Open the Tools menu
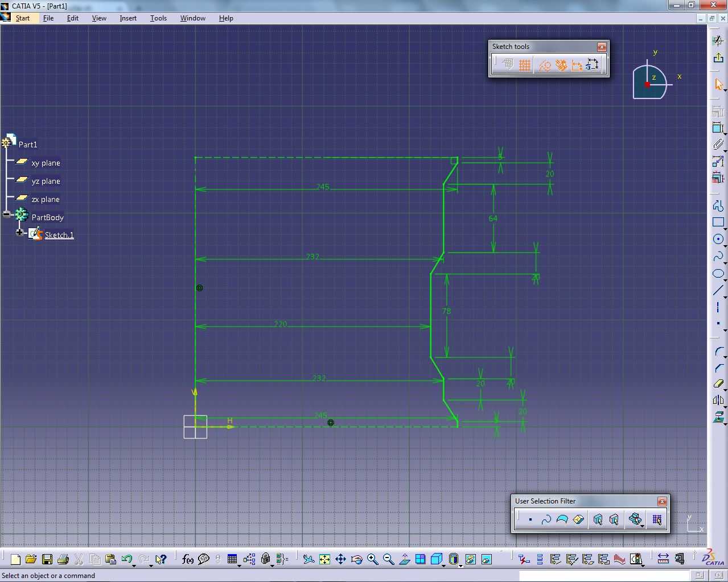The width and height of the screenshot is (728, 582). point(158,18)
